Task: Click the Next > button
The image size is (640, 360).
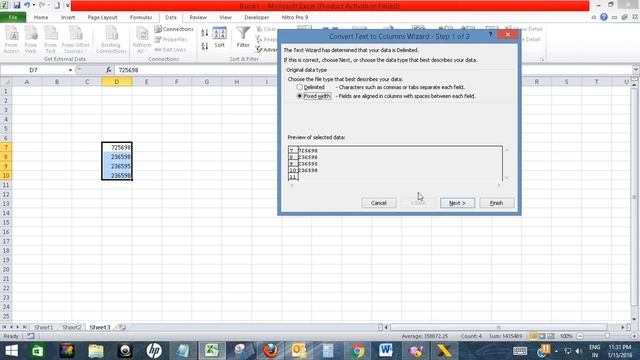Action: (x=457, y=203)
